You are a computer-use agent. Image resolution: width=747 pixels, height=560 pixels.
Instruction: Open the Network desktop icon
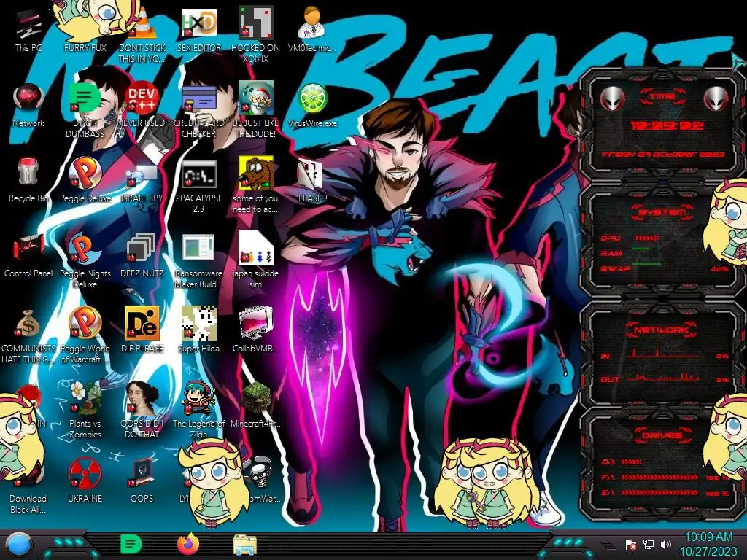point(28,105)
